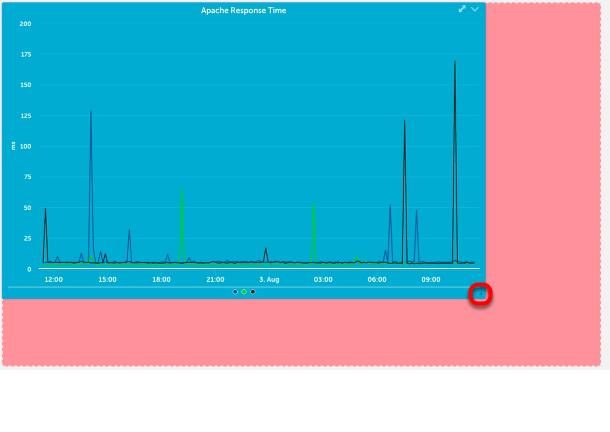Click the "12:00" time axis label
This screenshot has width=610, height=432.
point(54,279)
